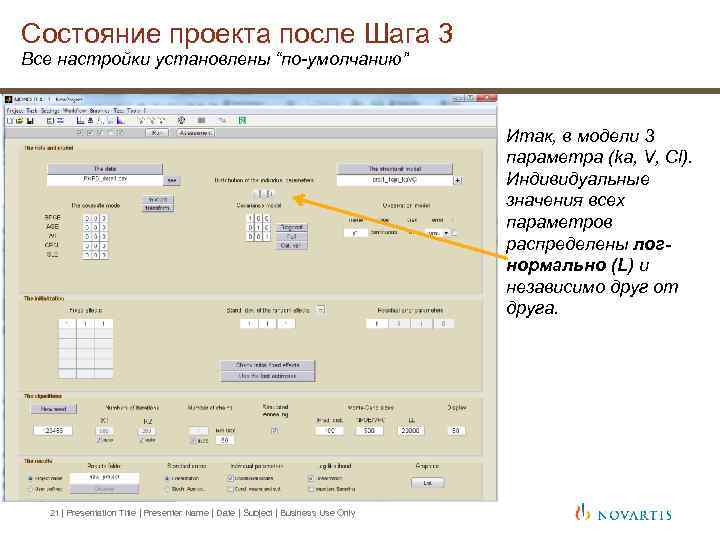Browse for data file with '...' button
This screenshot has height=540, width=720.
point(172,180)
